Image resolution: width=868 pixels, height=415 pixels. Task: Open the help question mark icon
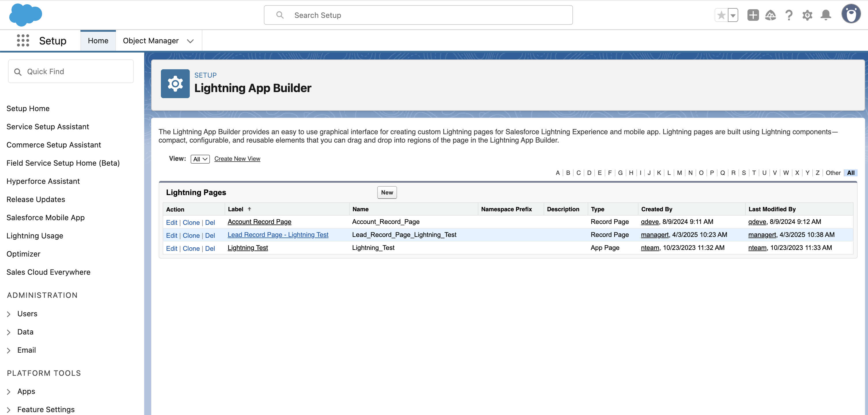789,15
